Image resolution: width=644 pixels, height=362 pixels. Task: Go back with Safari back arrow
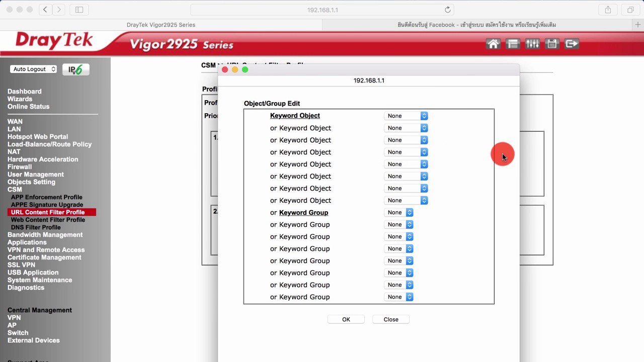point(45,10)
